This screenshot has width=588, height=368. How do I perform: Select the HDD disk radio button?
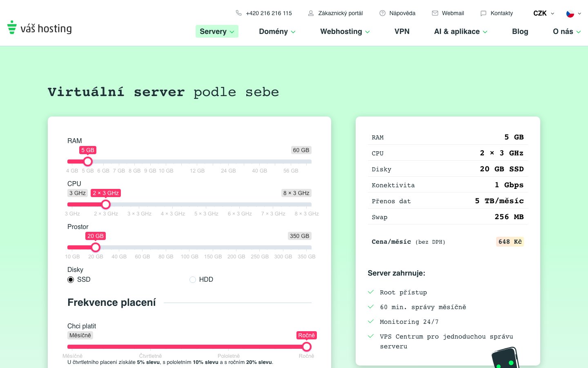[193, 280]
